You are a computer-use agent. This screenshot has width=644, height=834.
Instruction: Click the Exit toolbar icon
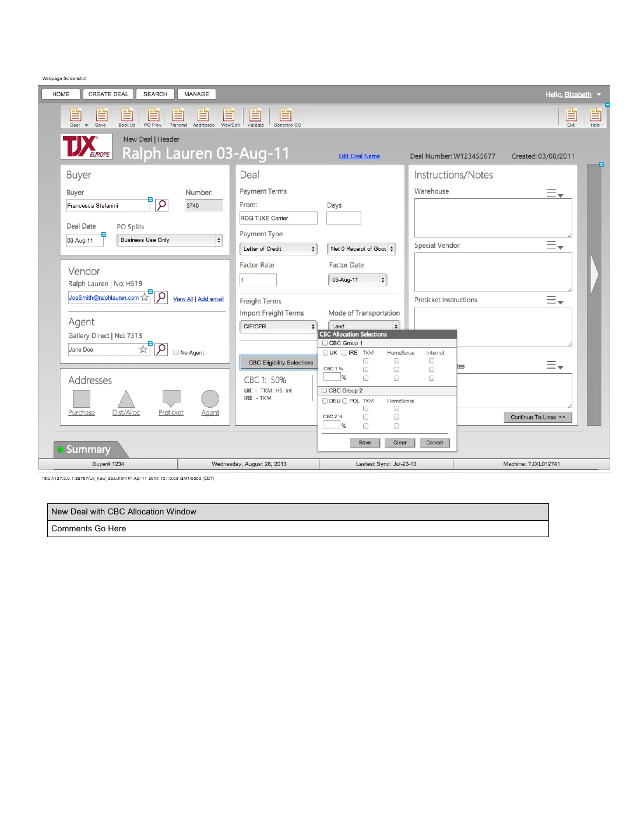(x=572, y=115)
